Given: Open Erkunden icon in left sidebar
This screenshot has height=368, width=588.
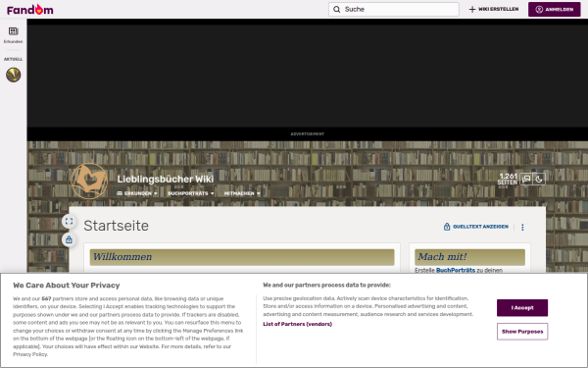Looking at the screenshot, I should pyautogui.click(x=13, y=35).
